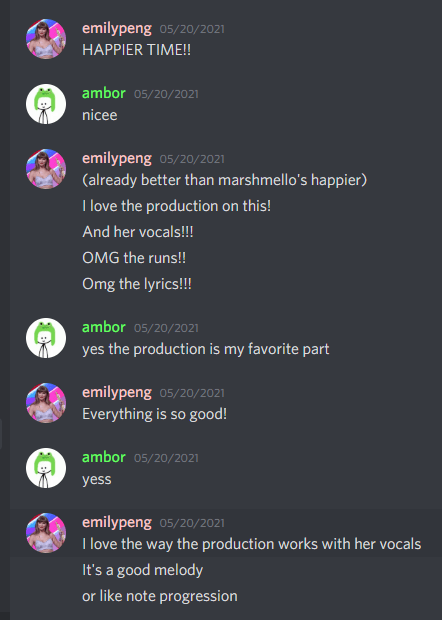Click ambor name above "yess"
Screen dimensions: 442x620
click(x=104, y=457)
